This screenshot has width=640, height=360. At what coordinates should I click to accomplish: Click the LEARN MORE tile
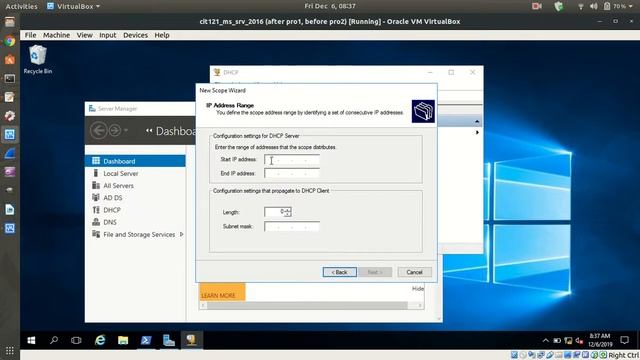222,292
